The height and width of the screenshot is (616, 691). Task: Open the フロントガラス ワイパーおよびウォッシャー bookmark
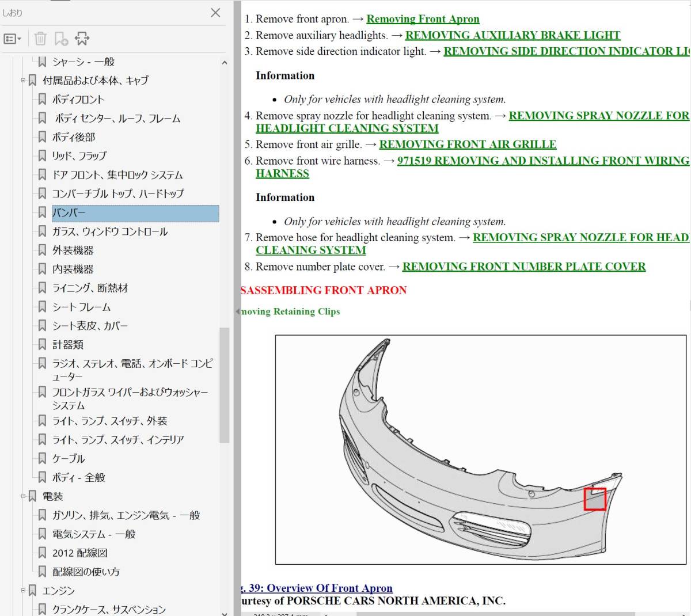[x=130, y=398]
